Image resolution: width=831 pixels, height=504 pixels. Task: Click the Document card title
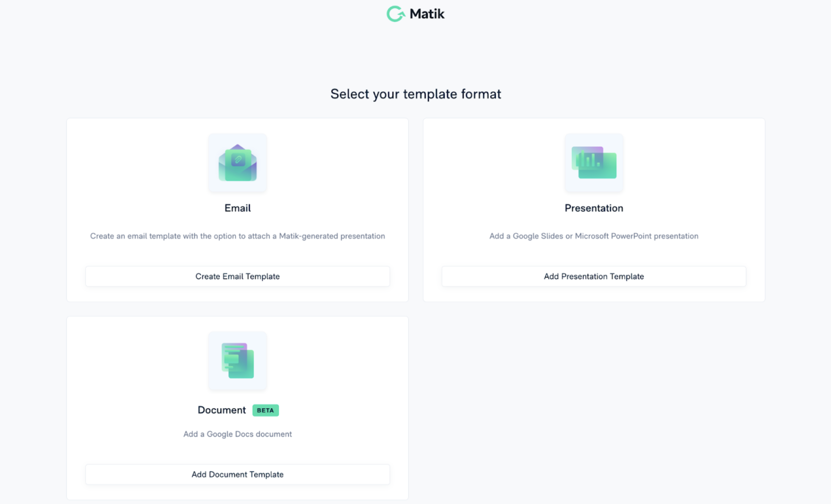click(222, 410)
